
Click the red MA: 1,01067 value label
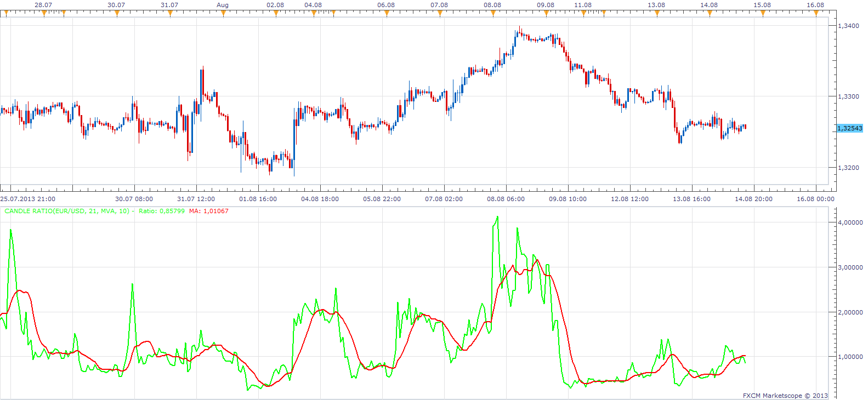coord(209,211)
